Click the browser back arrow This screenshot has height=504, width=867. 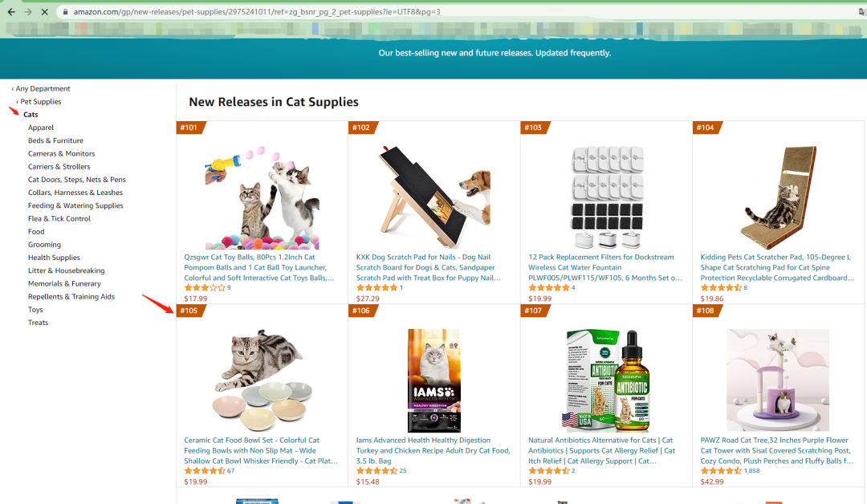(x=11, y=11)
